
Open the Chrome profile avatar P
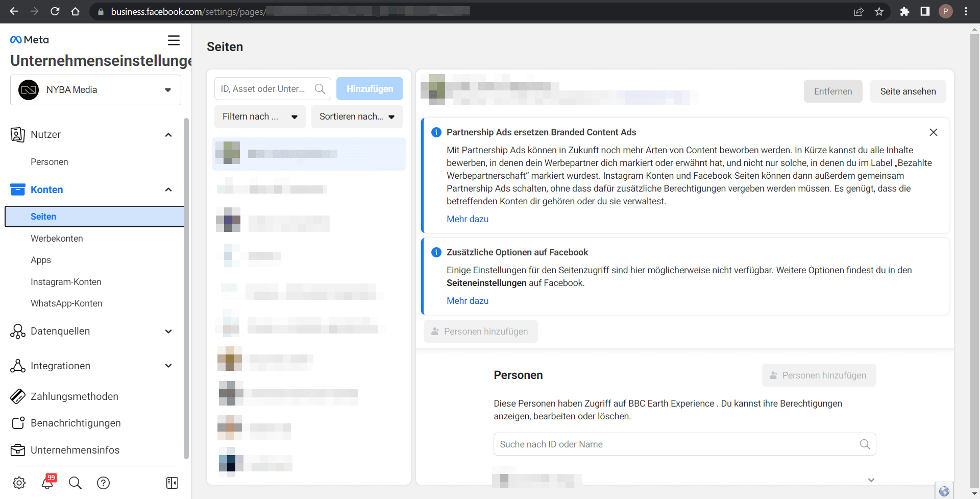[x=946, y=11]
